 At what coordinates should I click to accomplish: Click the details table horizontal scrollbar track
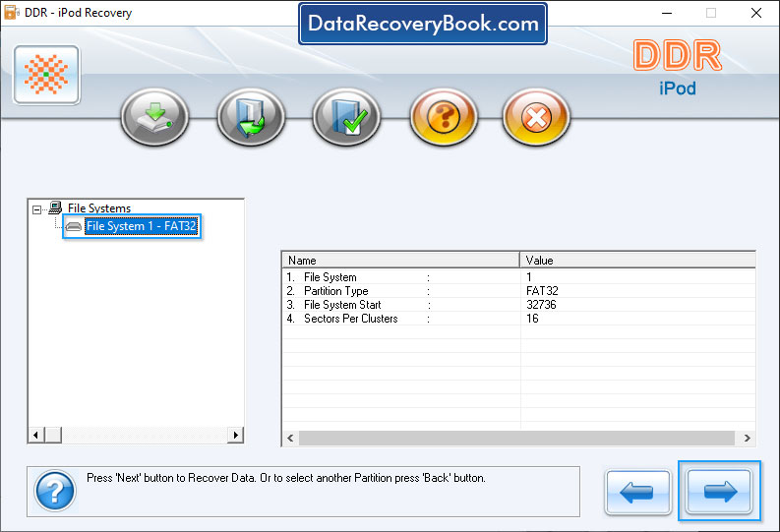(x=516, y=438)
